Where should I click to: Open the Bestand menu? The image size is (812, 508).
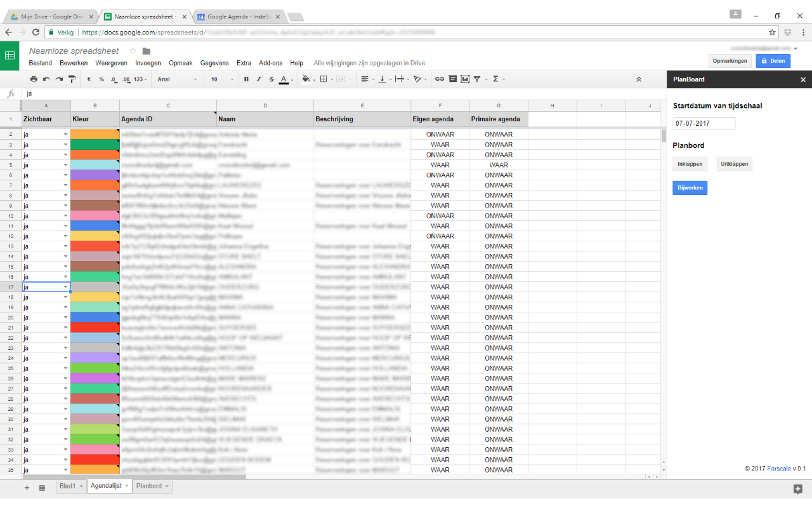pyautogui.click(x=41, y=63)
